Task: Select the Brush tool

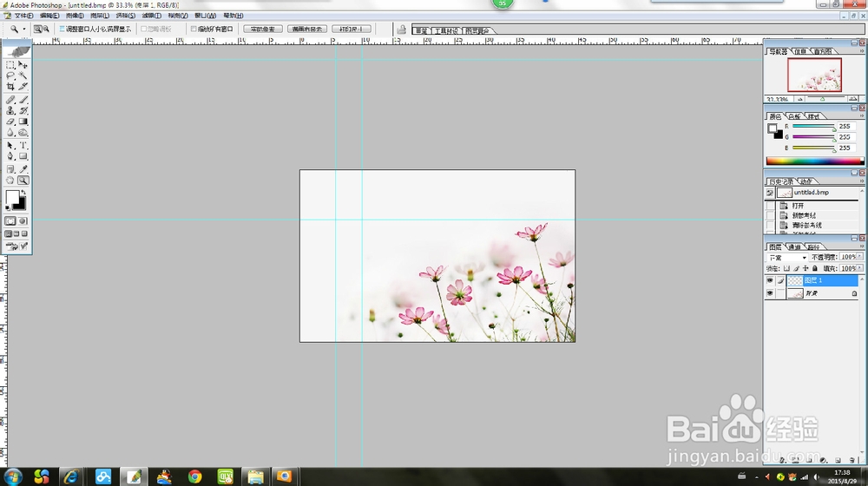Action: [x=23, y=100]
